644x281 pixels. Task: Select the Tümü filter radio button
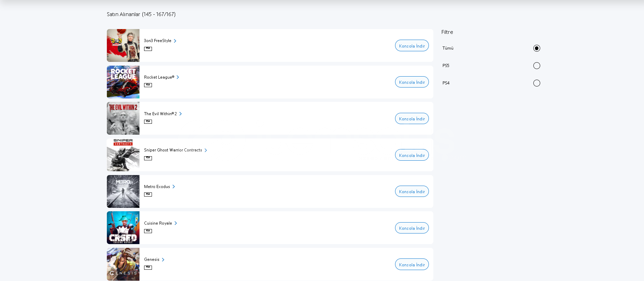click(x=537, y=48)
